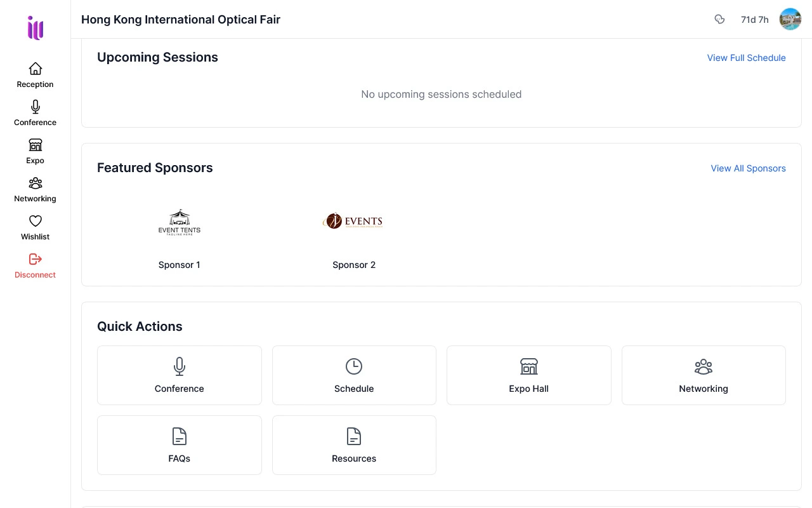
Task: Open the View Full Schedule link
Action: tap(746, 58)
